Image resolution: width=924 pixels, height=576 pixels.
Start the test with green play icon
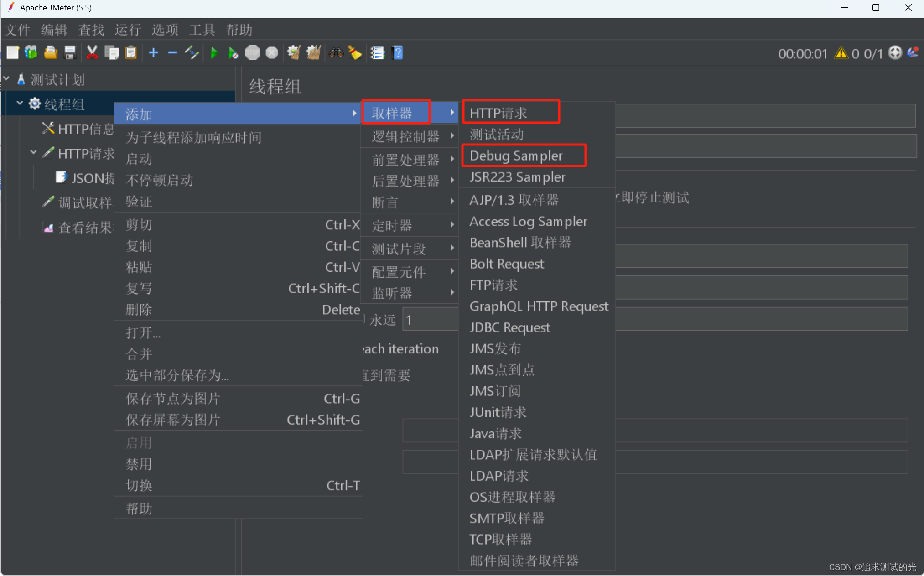(x=214, y=53)
